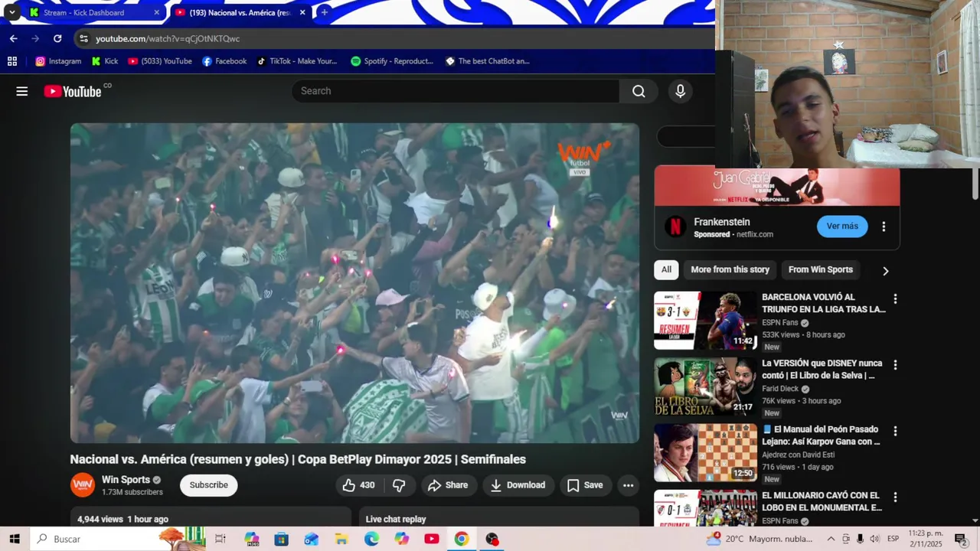Screen dimensions: 980x551
Task: Download the video
Action: coord(518,485)
